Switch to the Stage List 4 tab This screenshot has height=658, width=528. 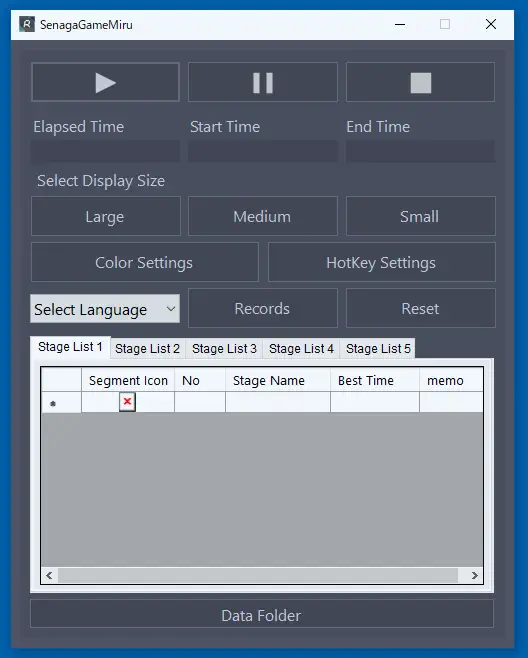point(301,348)
